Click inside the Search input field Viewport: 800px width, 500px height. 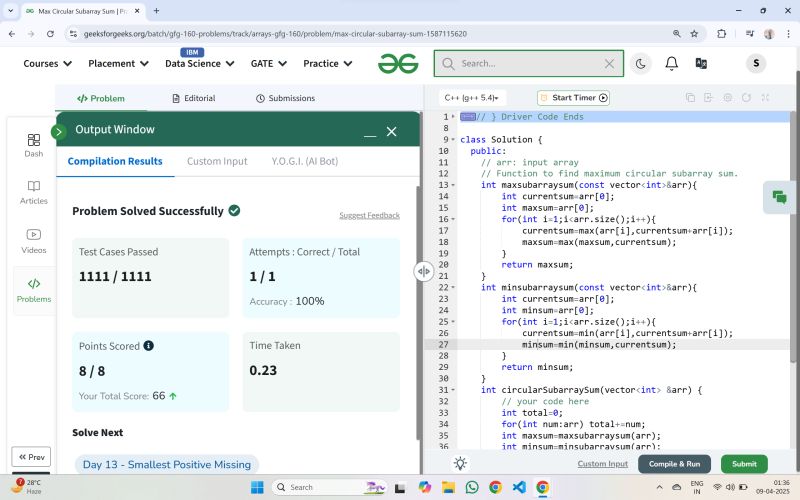click(x=529, y=64)
